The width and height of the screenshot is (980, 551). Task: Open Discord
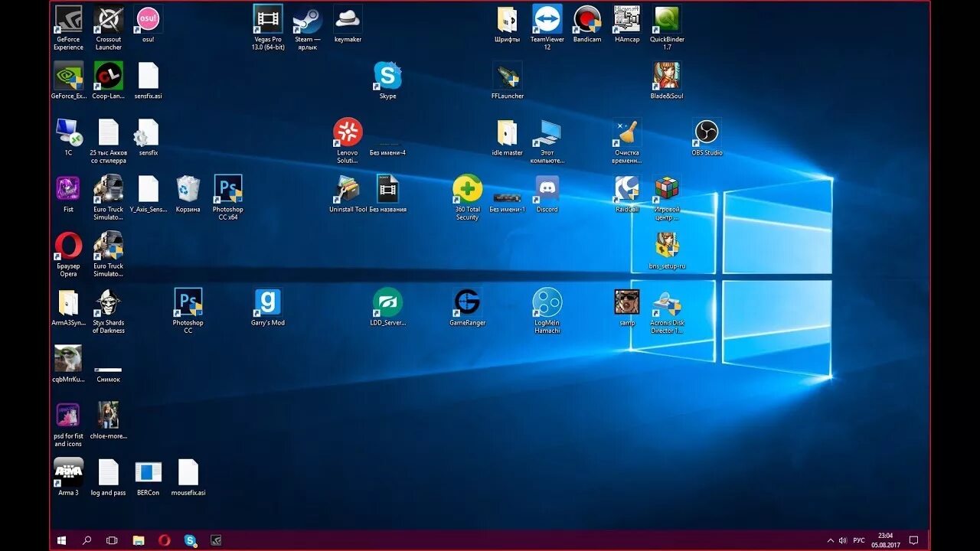click(x=547, y=190)
